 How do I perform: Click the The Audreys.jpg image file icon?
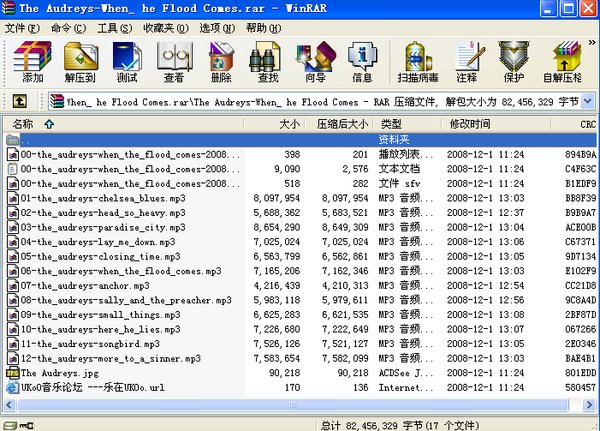point(13,373)
